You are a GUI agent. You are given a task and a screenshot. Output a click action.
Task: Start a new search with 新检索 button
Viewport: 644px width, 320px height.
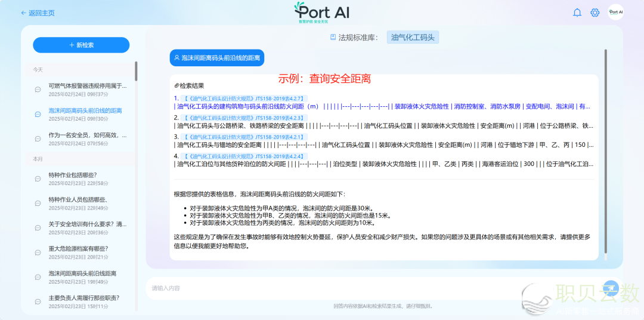pyautogui.click(x=81, y=45)
